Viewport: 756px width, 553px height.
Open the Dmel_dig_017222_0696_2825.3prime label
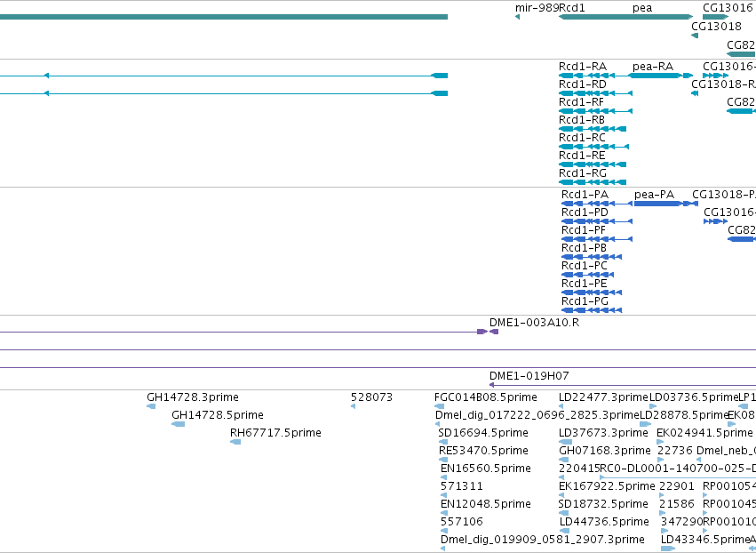(x=537, y=415)
